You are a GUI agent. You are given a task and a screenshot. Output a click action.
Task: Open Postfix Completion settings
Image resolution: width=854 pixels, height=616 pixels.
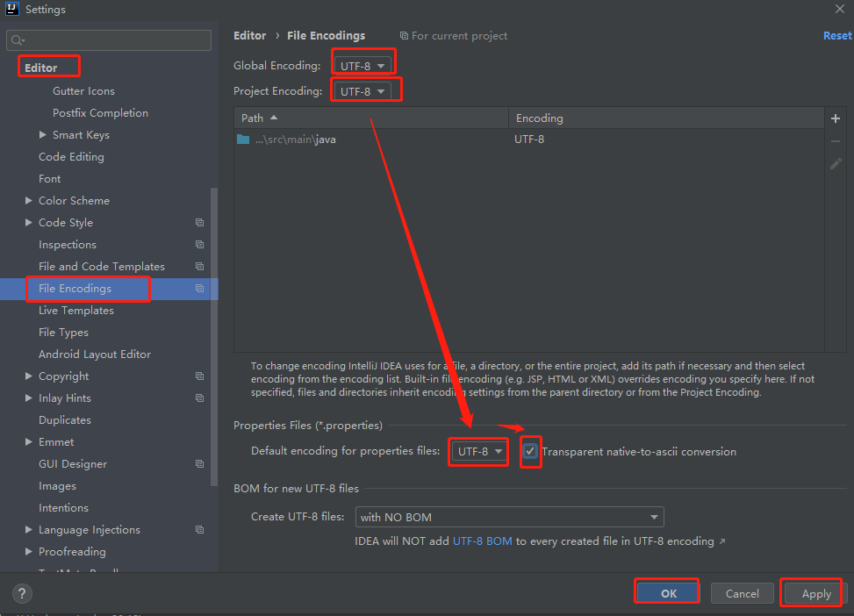[x=100, y=112]
